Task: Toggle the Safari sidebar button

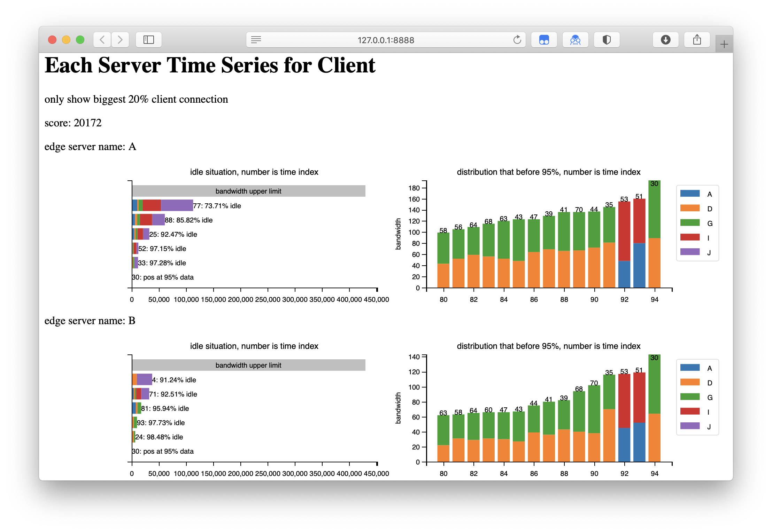Action: pos(149,40)
